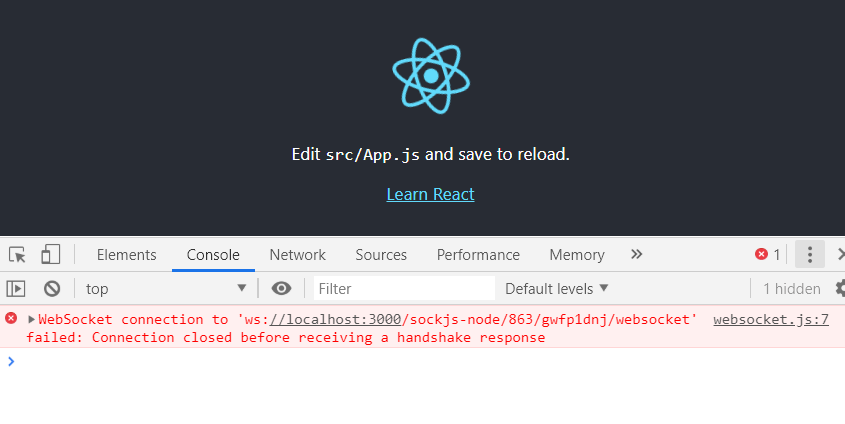Show the console sidebar
845x424 pixels.
point(16,289)
